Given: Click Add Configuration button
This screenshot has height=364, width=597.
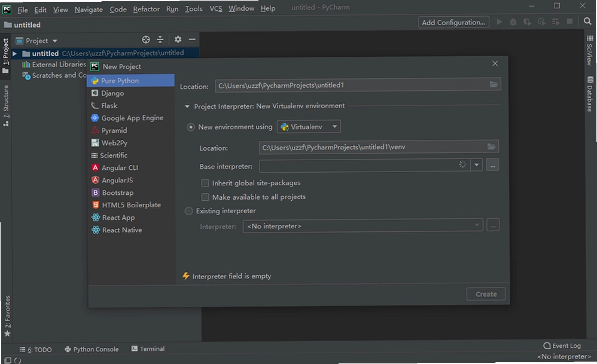Looking at the screenshot, I should (453, 22).
